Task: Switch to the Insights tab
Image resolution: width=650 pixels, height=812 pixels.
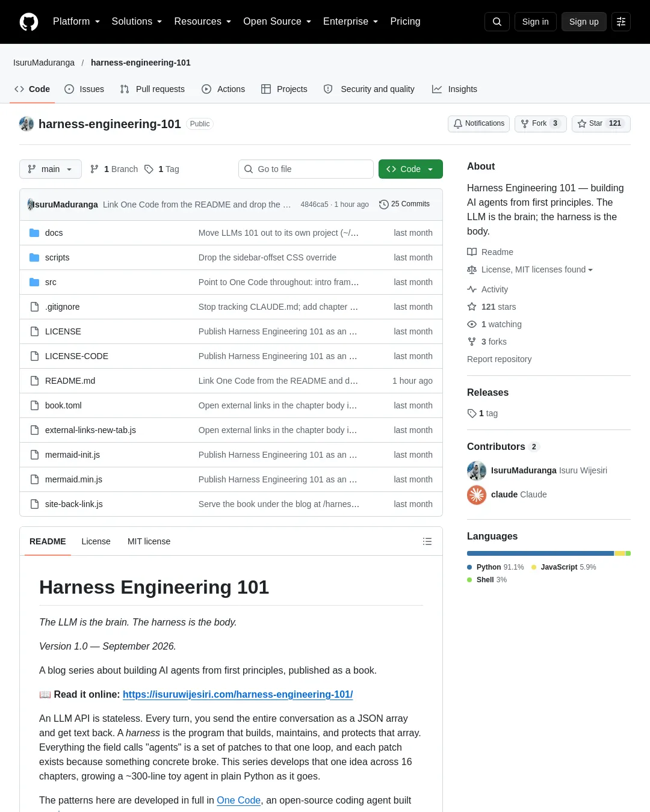Action: [454, 89]
